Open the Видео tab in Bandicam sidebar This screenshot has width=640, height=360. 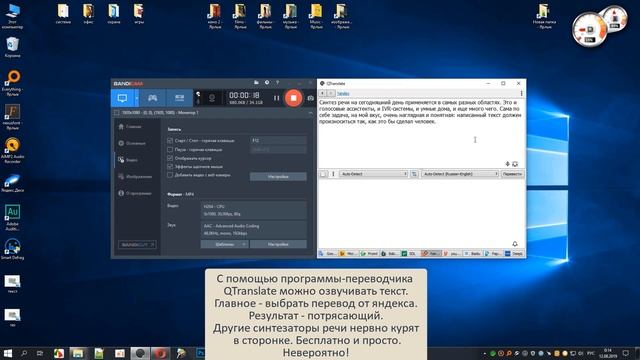128,160
